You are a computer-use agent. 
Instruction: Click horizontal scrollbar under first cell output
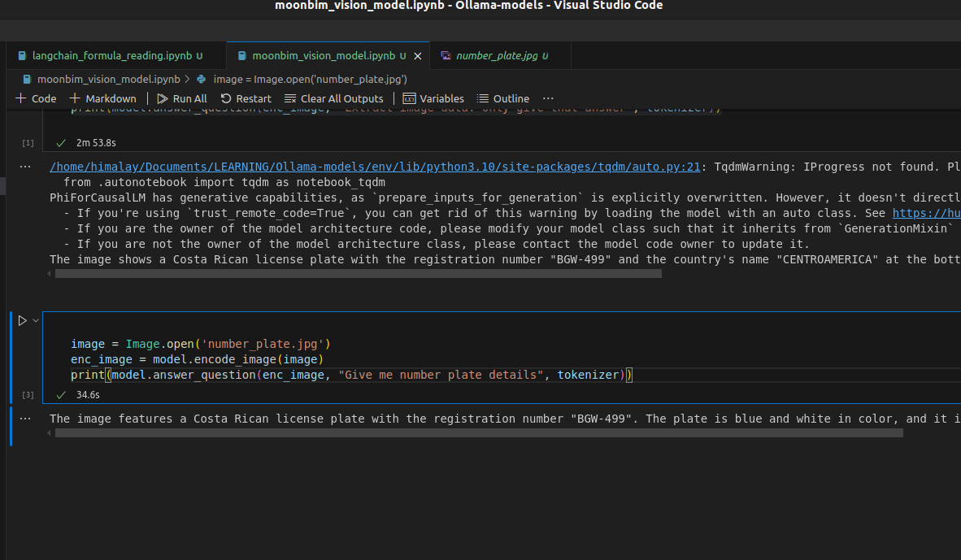tap(358, 274)
